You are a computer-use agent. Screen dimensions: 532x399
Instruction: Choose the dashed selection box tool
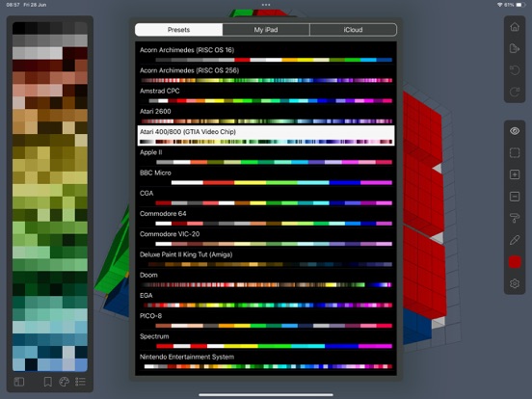[515, 152]
